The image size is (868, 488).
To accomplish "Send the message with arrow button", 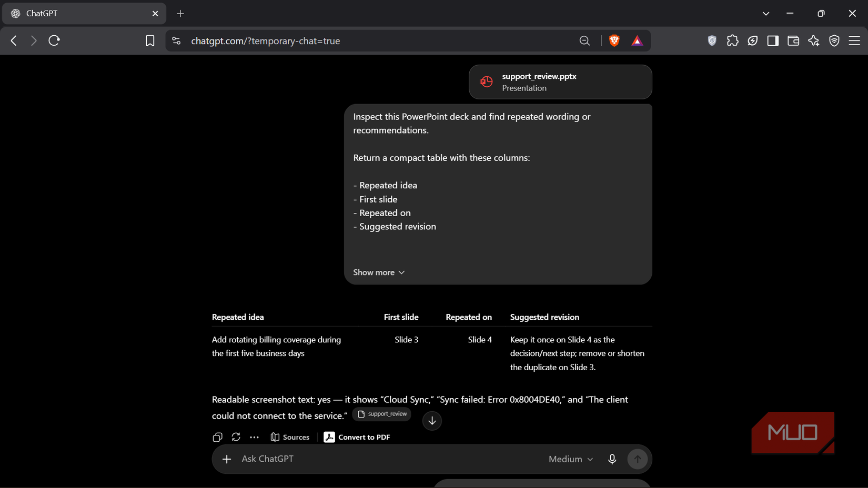I will pyautogui.click(x=637, y=459).
